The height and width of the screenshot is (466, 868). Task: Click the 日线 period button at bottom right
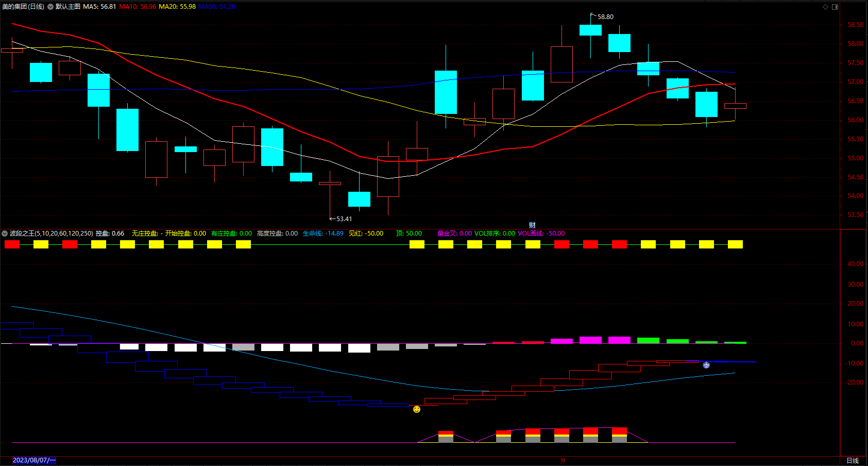coord(853,460)
